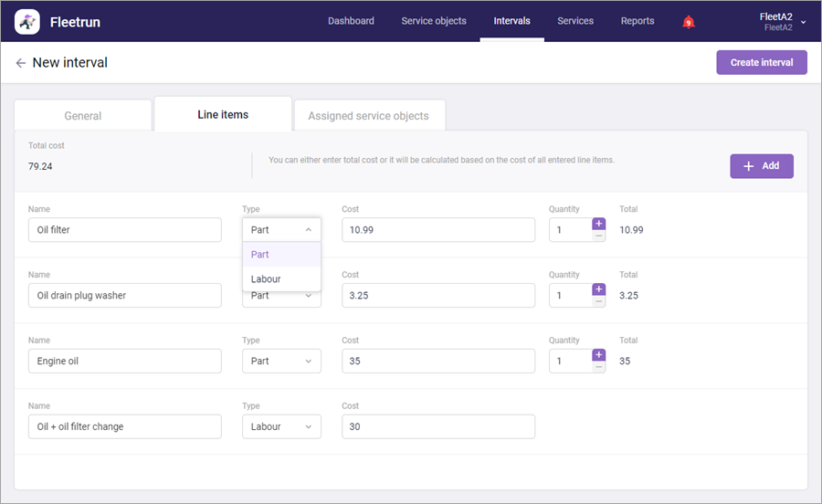Switch to the General tab
This screenshot has height=504, width=822.
(83, 116)
